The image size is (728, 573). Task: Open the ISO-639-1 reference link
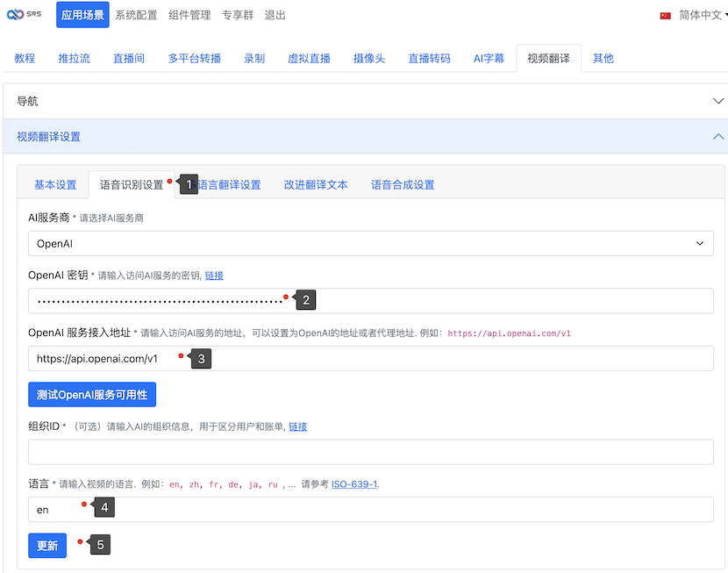354,483
